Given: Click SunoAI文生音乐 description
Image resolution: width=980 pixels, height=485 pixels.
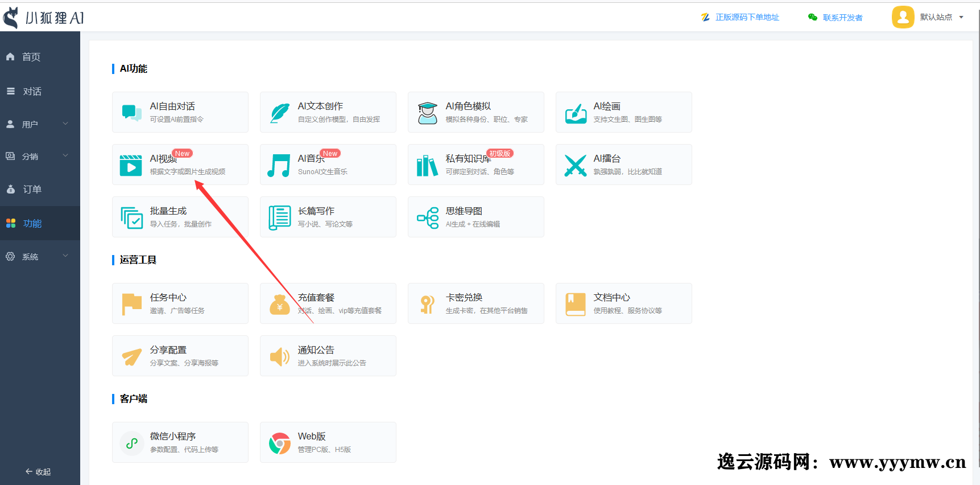Looking at the screenshot, I should (322, 172).
